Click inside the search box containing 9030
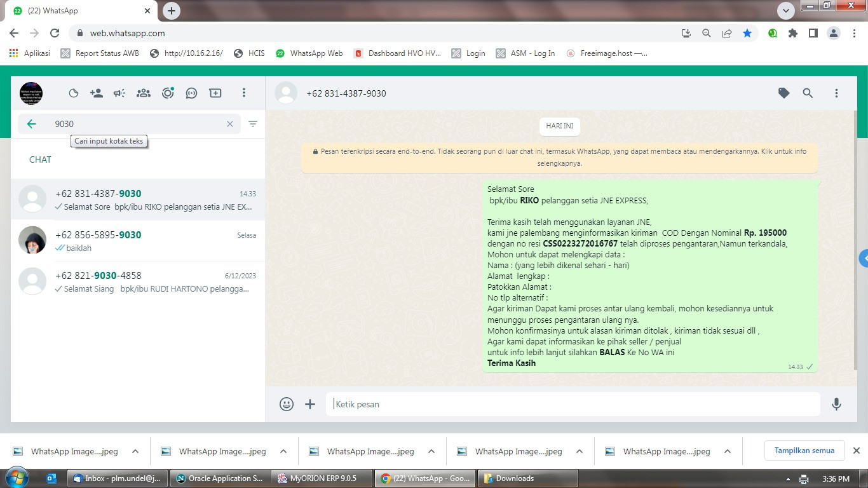The width and height of the screenshot is (868, 488). pyautogui.click(x=129, y=124)
